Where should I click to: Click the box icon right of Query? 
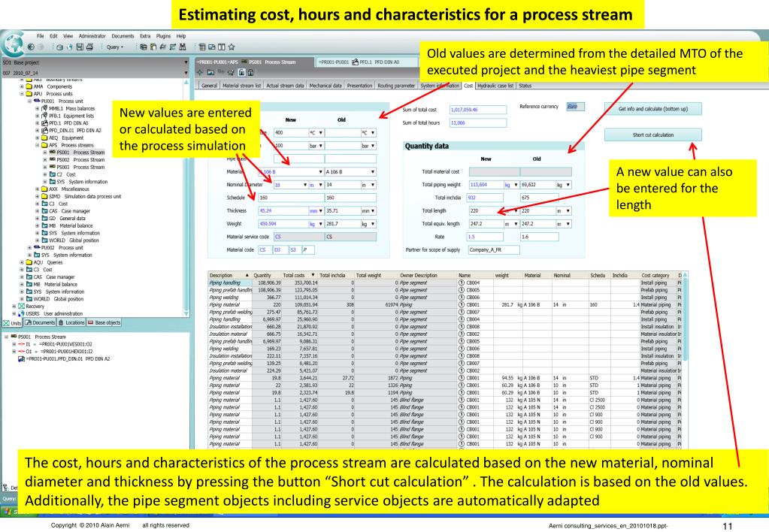coord(144,47)
